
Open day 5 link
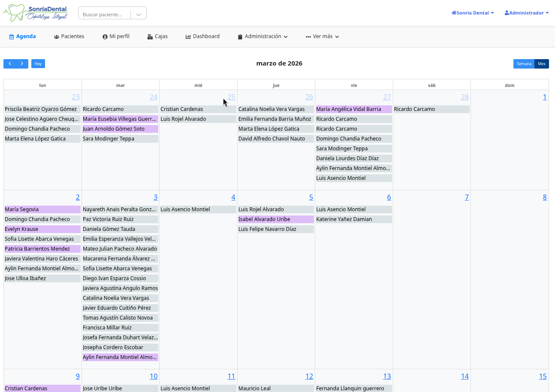(311, 197)
